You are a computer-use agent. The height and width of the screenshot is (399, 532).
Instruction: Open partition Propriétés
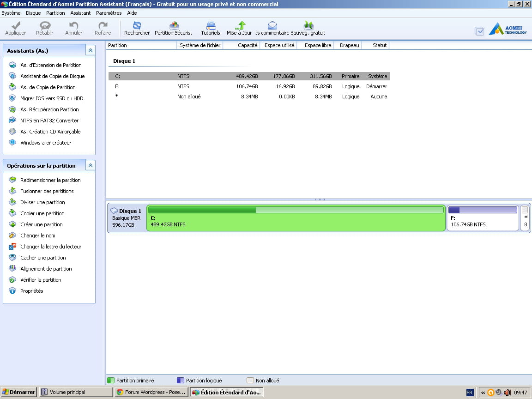31,291
